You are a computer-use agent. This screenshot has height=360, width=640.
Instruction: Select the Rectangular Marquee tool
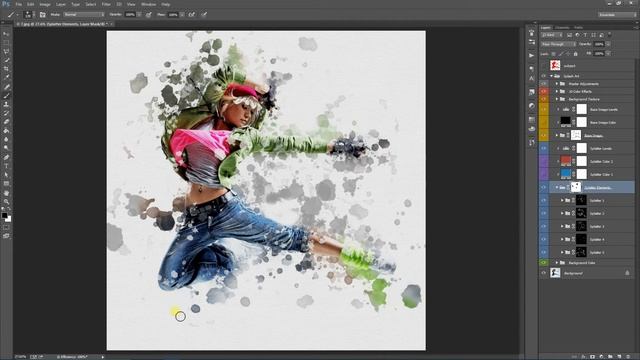[x=6, y=43]
